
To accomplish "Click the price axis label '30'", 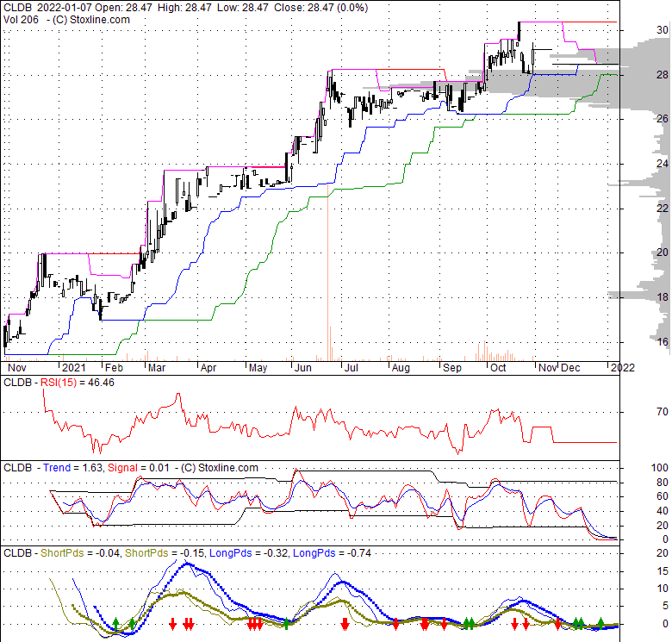I will pyautogui.click(x=663, y=30).
